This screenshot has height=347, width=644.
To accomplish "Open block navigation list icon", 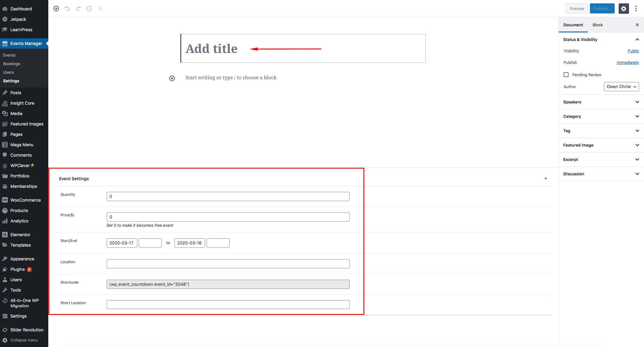I will pos(100,9).
